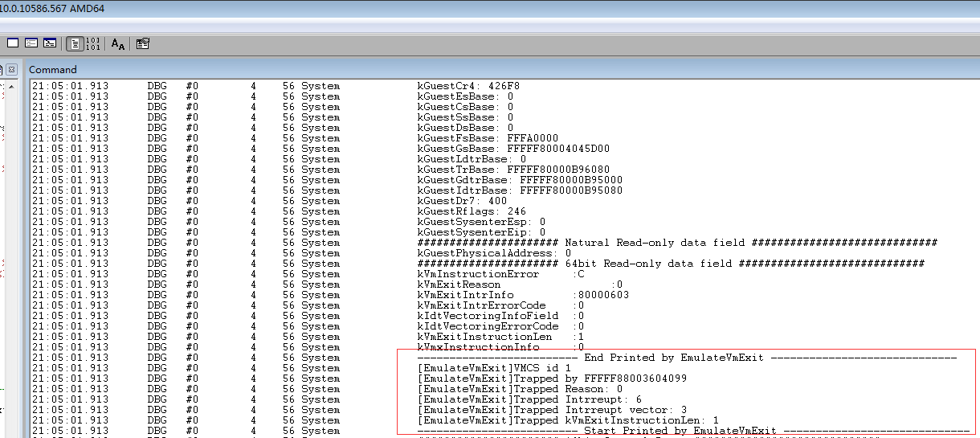Screen dimensions: 980x438
Task: Switch Source mode off with the 101 icon
Action: [x=93, y=43]
